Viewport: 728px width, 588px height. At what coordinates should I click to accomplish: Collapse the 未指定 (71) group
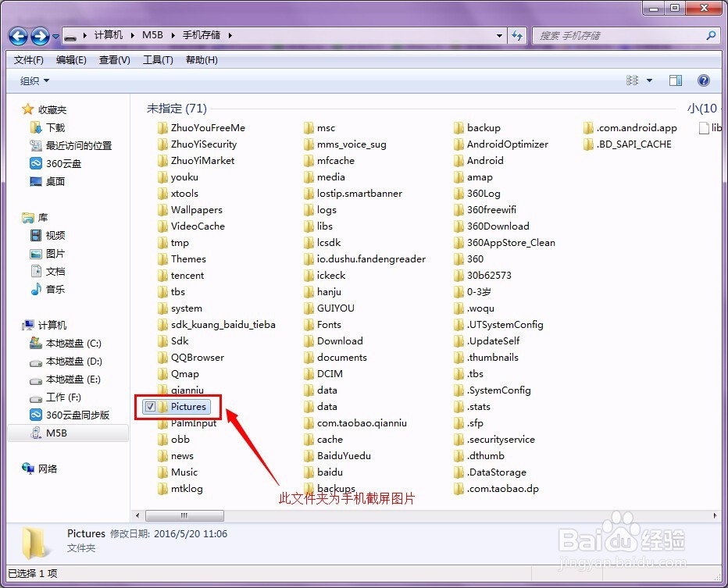[177, 108]
